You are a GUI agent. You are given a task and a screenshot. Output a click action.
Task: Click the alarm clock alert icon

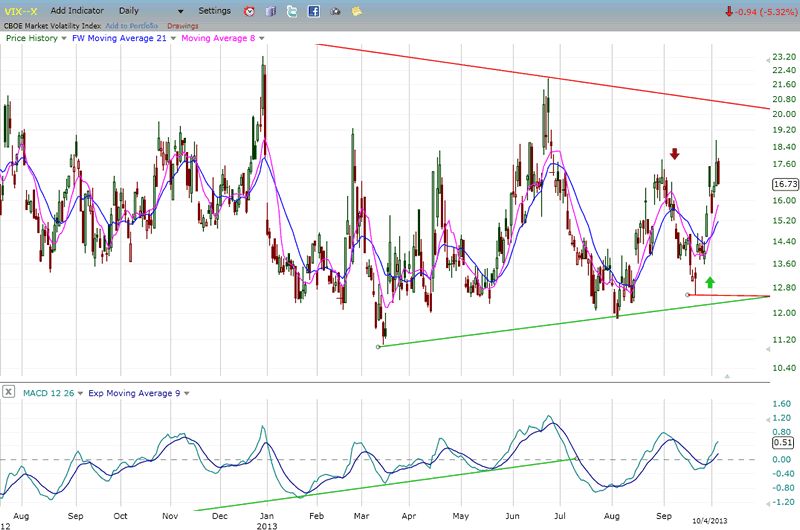point(249,11)
